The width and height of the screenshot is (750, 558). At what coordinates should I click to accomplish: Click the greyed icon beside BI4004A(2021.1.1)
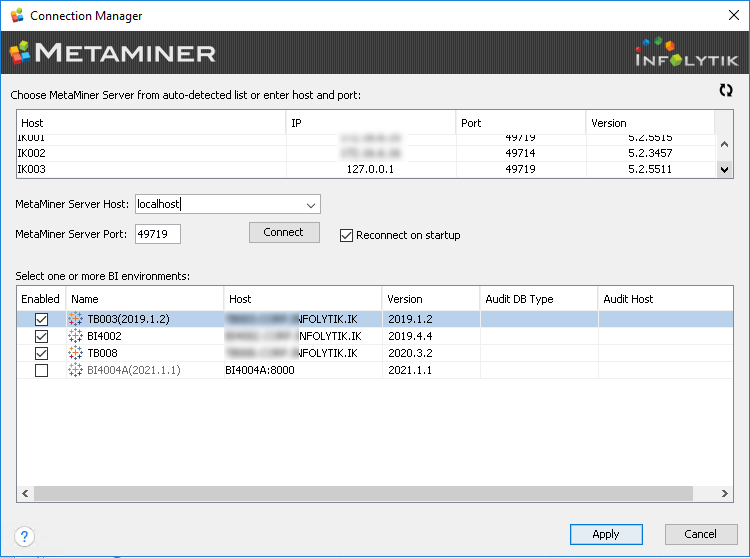(75, 370)
